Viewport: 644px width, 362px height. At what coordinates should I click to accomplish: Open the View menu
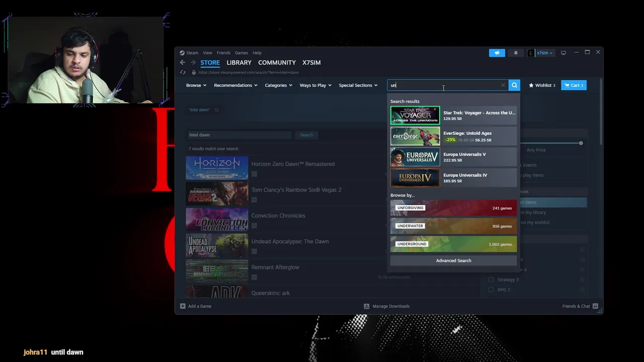(x=207, y=53)
